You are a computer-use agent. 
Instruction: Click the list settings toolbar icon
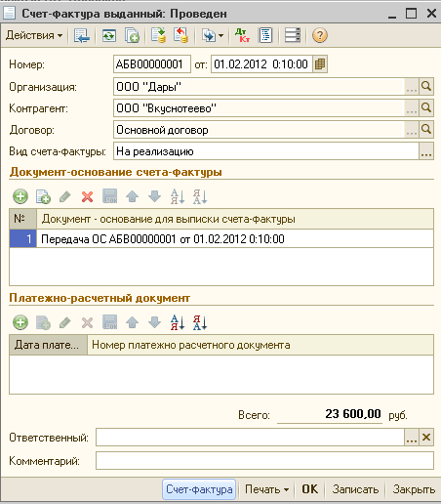click(293, 35)
